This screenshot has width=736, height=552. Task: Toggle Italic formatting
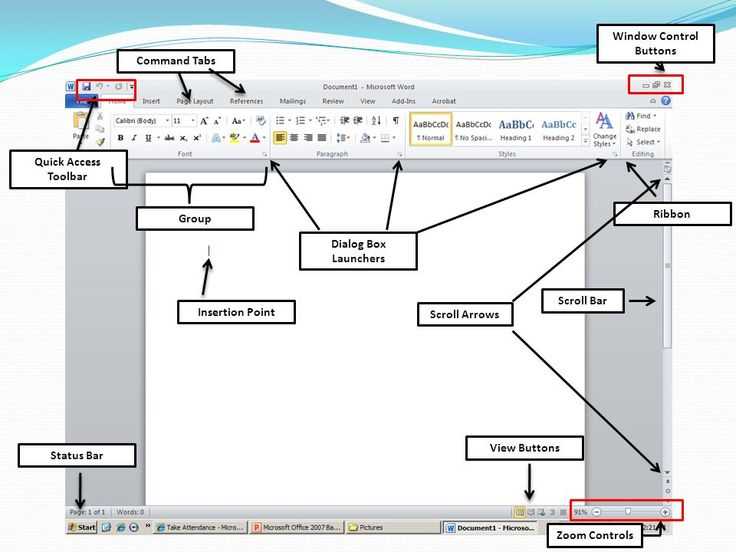134,138
